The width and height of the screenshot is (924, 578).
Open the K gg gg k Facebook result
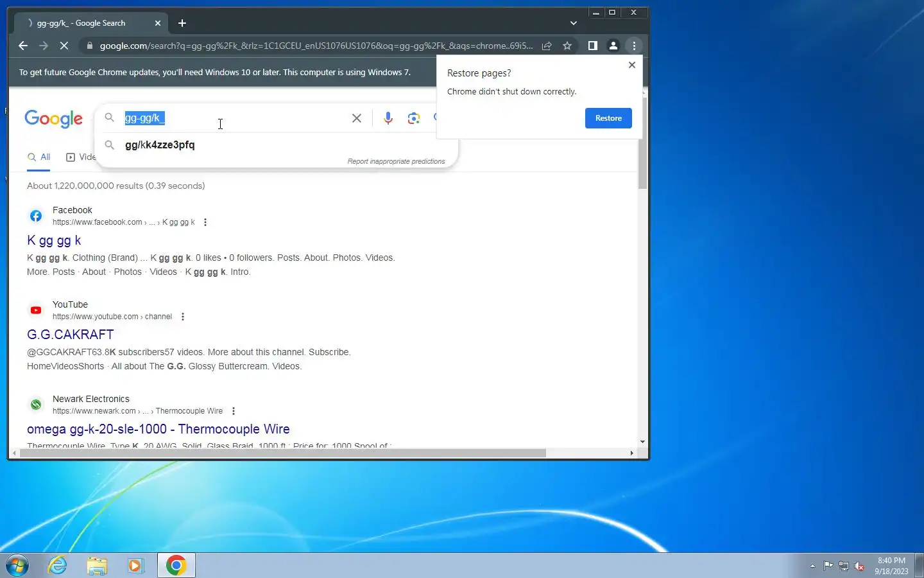pos(54,240)
